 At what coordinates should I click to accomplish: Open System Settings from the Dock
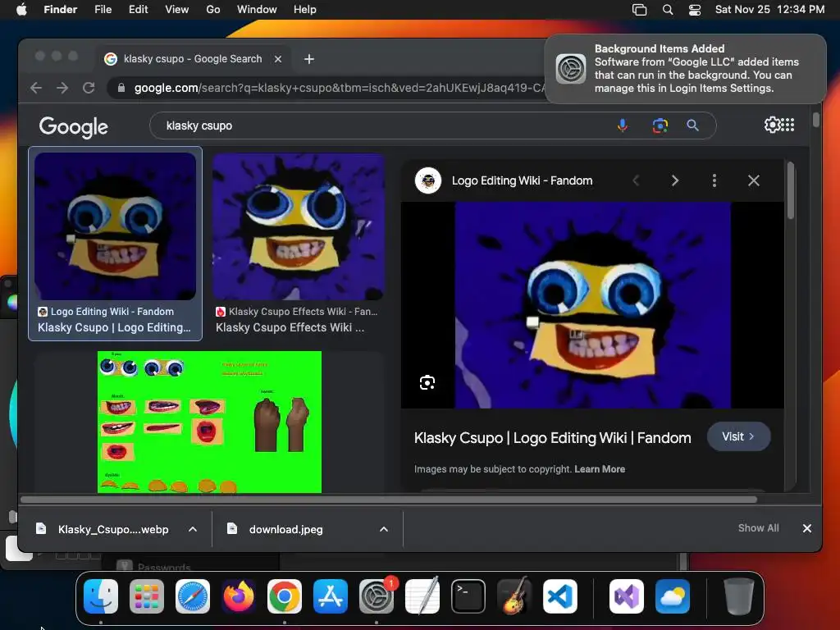pos(377,596)
